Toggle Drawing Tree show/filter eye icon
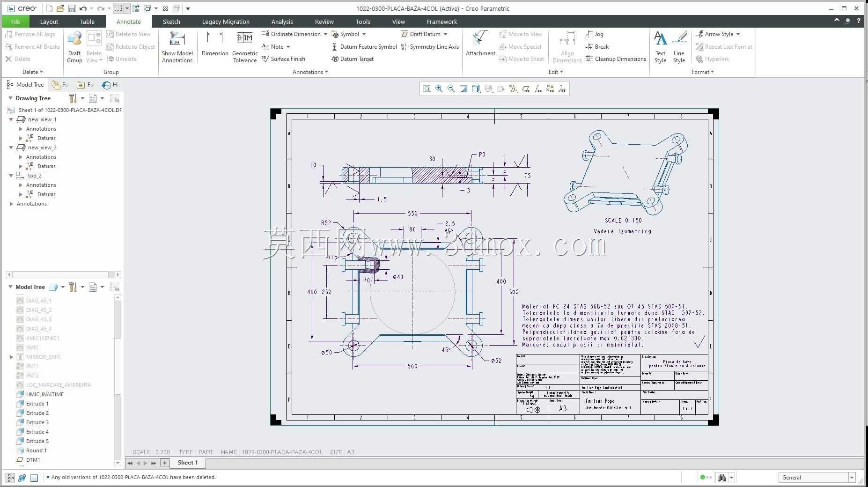Image resolution: width=868 pixels, height=487 pixels. point(114,98)
